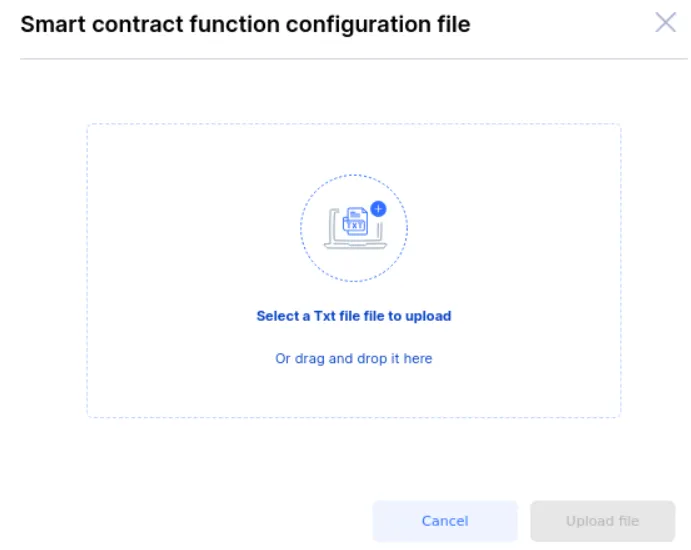Image resolution: width=691 pixels, height=550 pixels.
Task: Select the word 'upload' in the blue link
Action: 428,316
